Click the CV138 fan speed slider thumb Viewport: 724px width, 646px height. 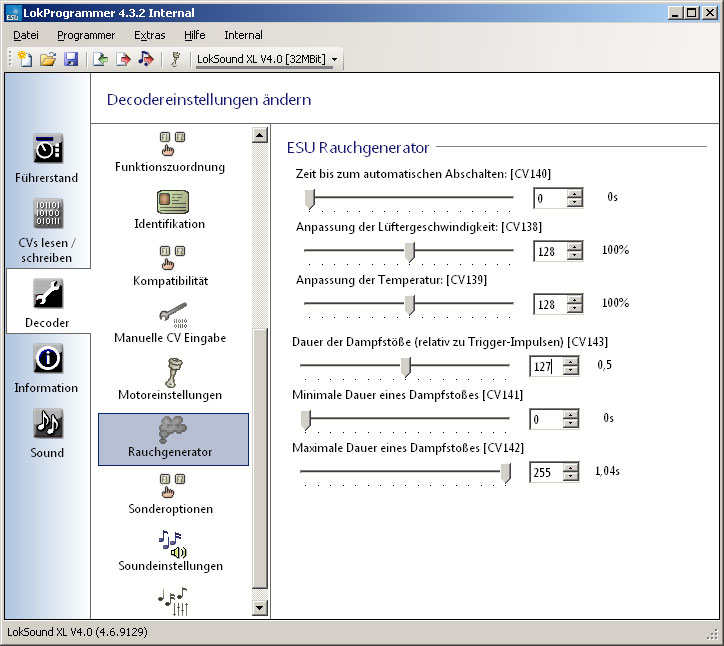click(410, 252)
